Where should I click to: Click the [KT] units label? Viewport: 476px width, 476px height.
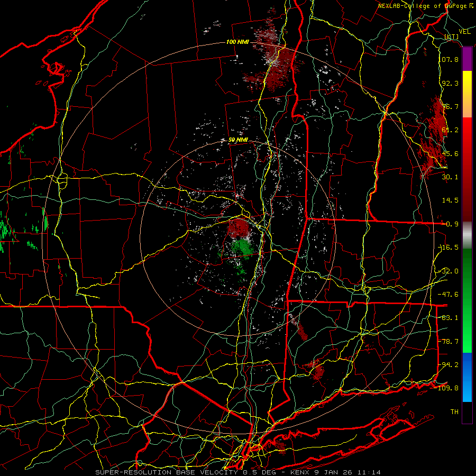(x=452, y=36)
